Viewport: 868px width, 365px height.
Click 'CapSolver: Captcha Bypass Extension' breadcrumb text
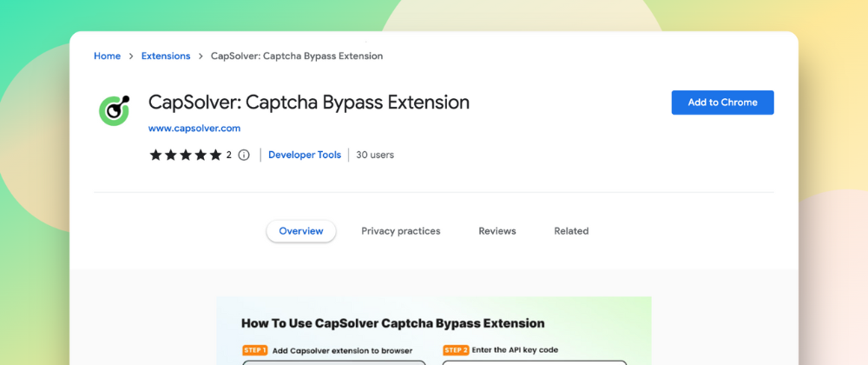[297, 56]
